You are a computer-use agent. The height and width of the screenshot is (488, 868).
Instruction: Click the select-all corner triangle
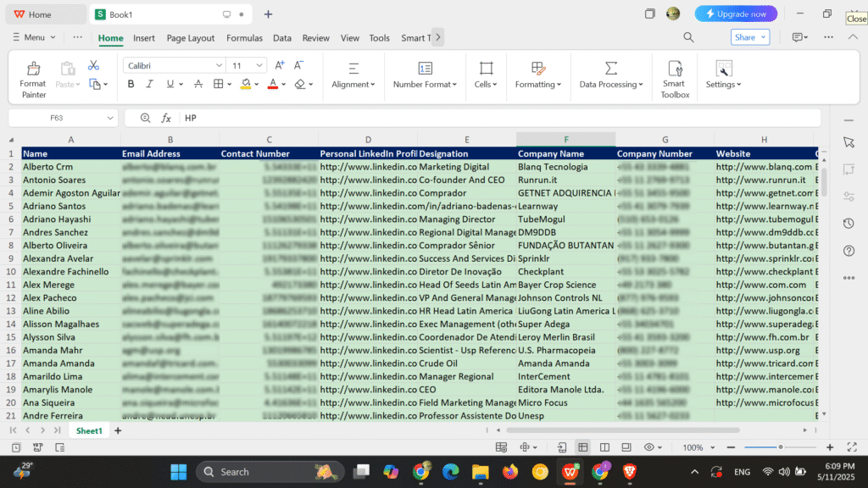coord(11,140)
